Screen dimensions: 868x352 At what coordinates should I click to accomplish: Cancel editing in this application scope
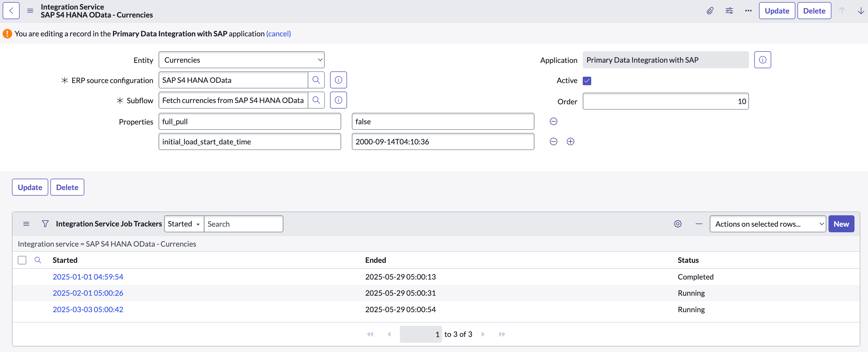(278, 34)
